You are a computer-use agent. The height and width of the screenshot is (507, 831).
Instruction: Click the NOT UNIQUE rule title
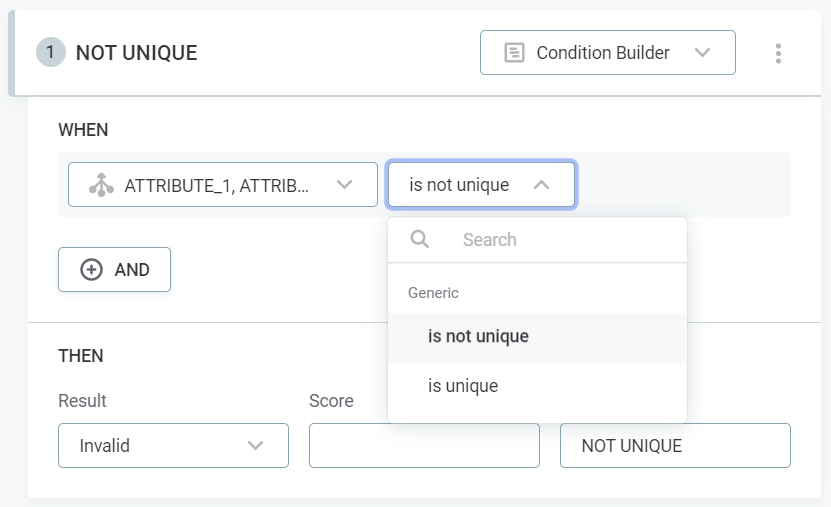[x=137, y=53]
